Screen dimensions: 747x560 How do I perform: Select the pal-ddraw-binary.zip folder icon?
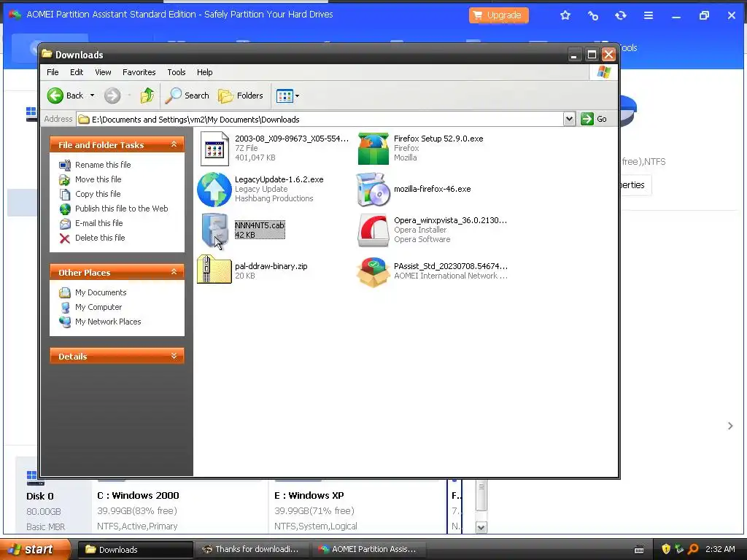(x=214, y=270)
